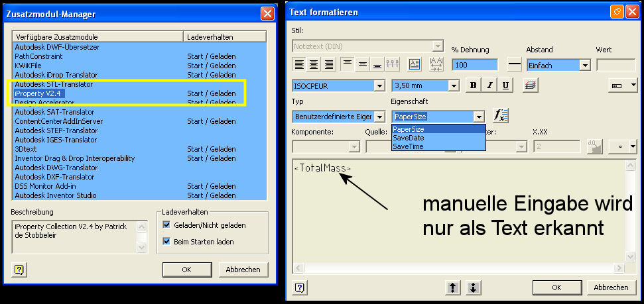Select ContentCenterAddInServer row
Image resolution: width=644 pixels, height=304 pixels.
140,121
